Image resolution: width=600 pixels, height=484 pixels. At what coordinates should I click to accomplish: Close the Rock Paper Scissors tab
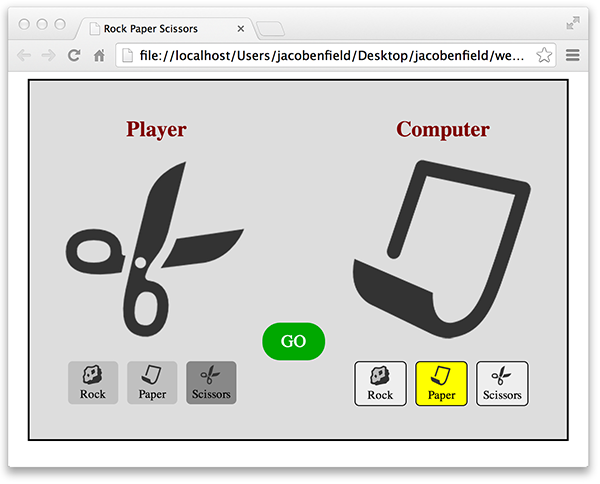click(x=241, y=29)
